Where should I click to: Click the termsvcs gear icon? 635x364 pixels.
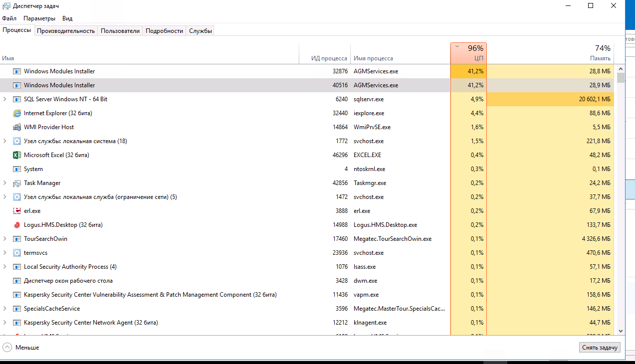tap(17, 253)
